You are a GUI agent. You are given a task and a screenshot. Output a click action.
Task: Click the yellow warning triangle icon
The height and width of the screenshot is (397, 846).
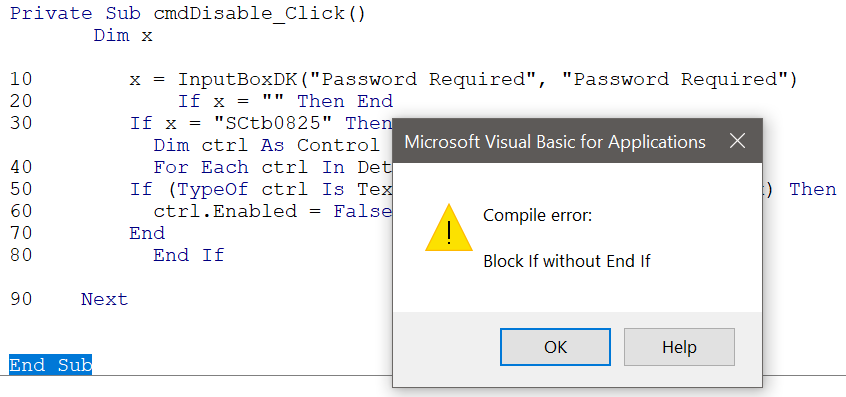pyautogui.click(x=449, y=228)
